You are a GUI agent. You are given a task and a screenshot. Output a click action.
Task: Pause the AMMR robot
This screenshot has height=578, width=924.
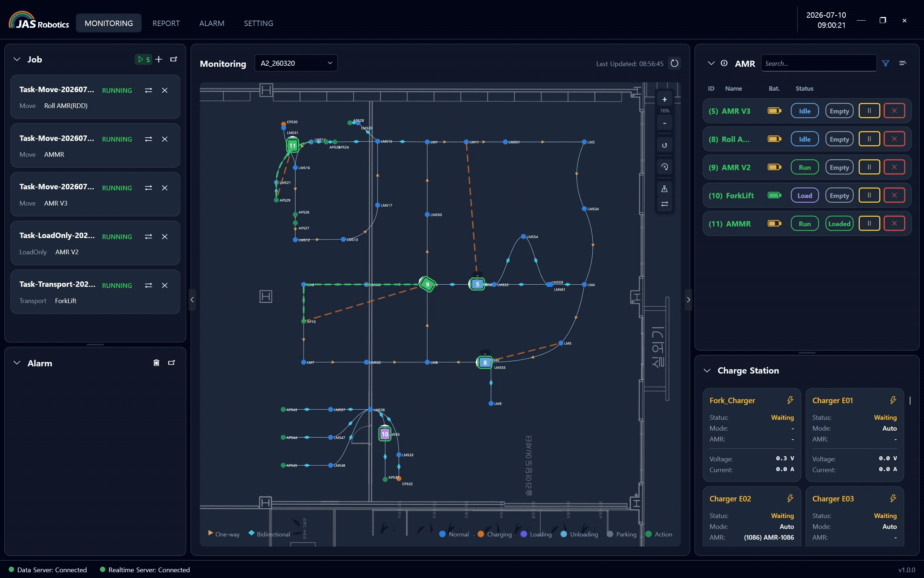point(869,224)
